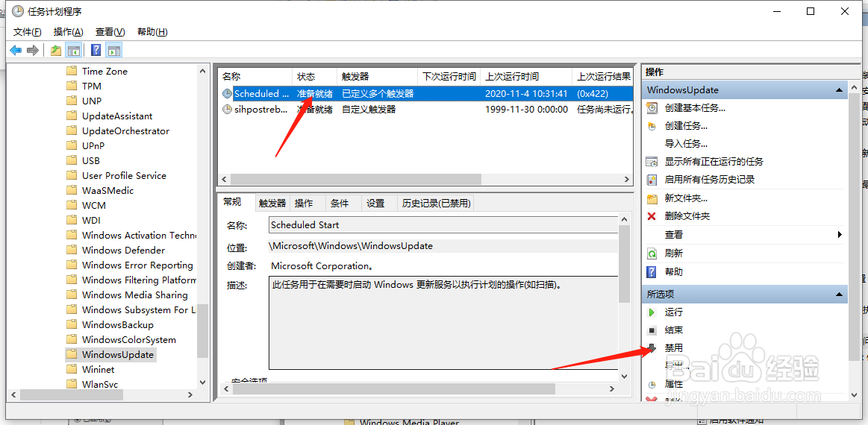Click the 名称 field showing Scheduled Start
Viewport: 868px width, 425px height.
(443, 225)
